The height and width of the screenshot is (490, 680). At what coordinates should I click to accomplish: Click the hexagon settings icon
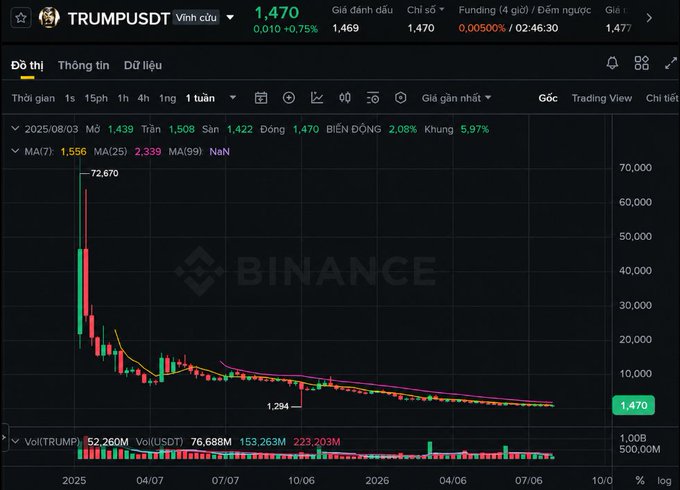pyautogui.click(x=400, y=98)
